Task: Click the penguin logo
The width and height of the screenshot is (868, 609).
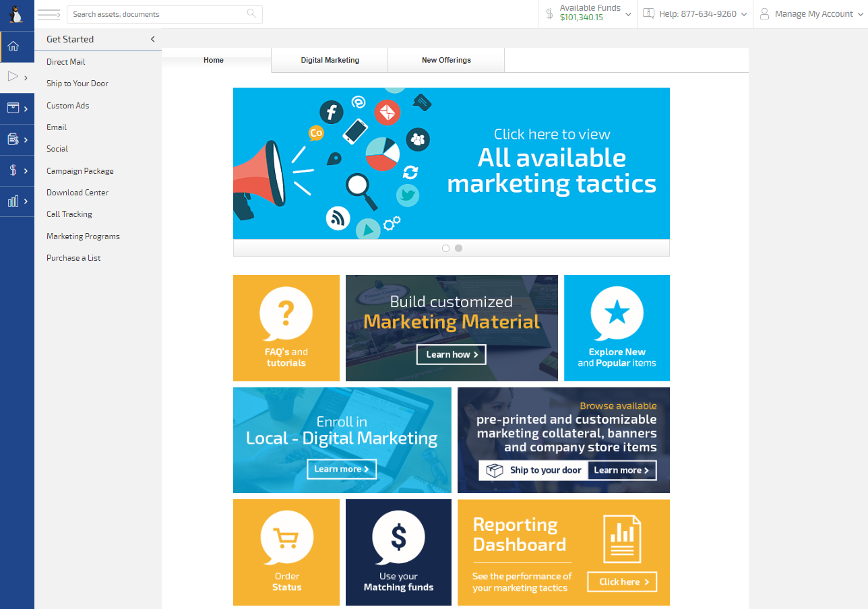Action: (16, 14)
